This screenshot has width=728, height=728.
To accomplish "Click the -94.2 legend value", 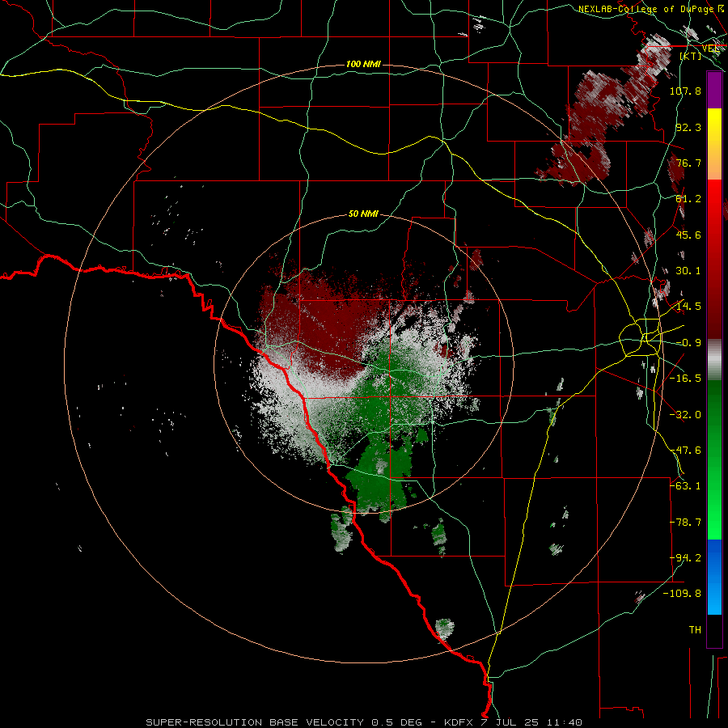I will [x=685, y=558].
